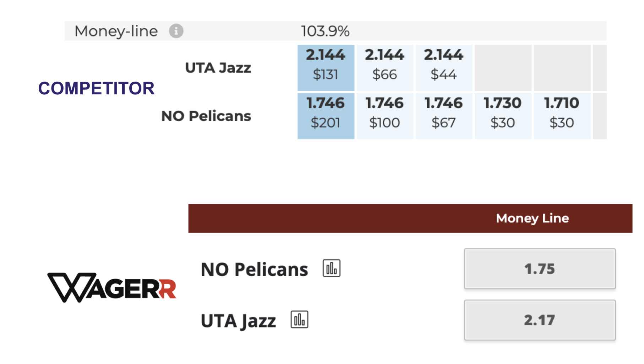Click the Wagerr logo
The image size is (644, 364).
(x=112, y=287)
